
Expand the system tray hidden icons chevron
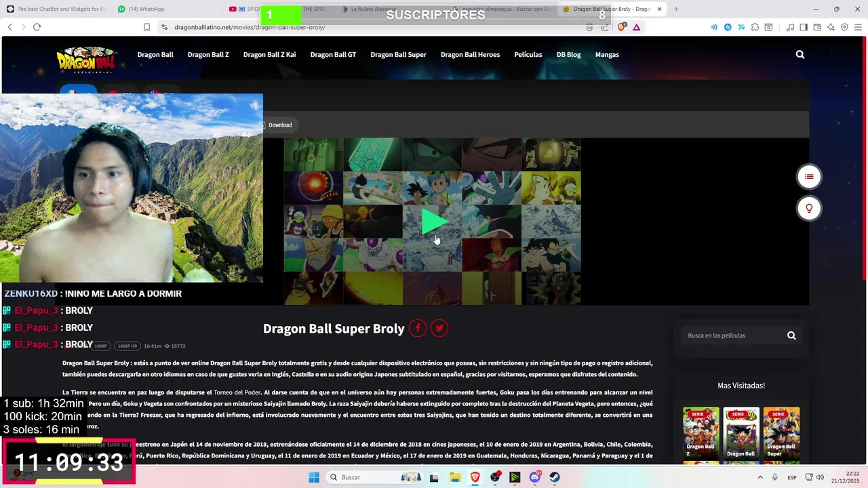[760, 477]
